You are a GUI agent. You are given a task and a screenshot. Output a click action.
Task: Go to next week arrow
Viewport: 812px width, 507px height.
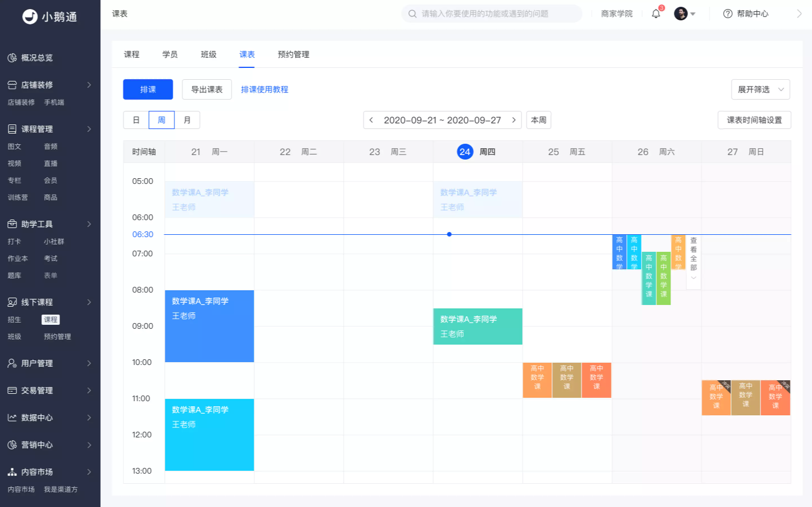pos(514,120)
